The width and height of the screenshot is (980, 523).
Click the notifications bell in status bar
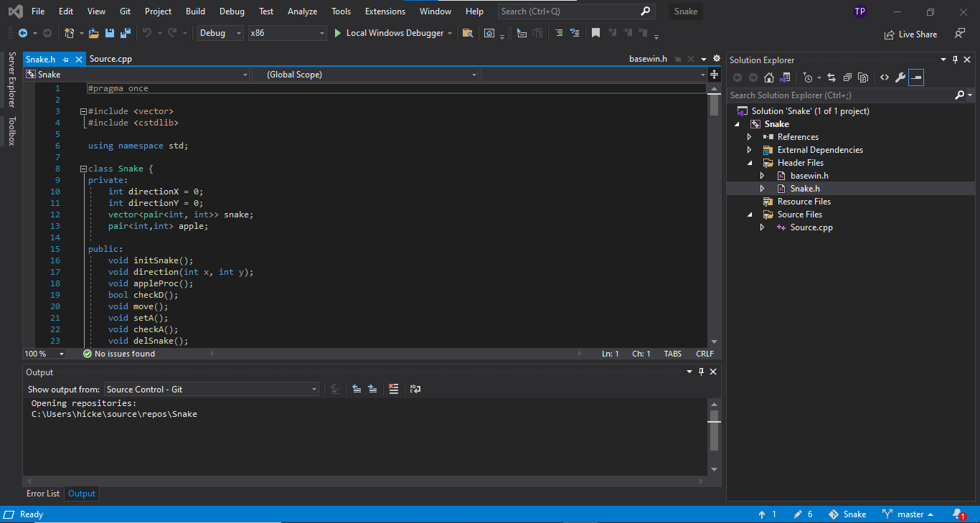click(958, 514)
